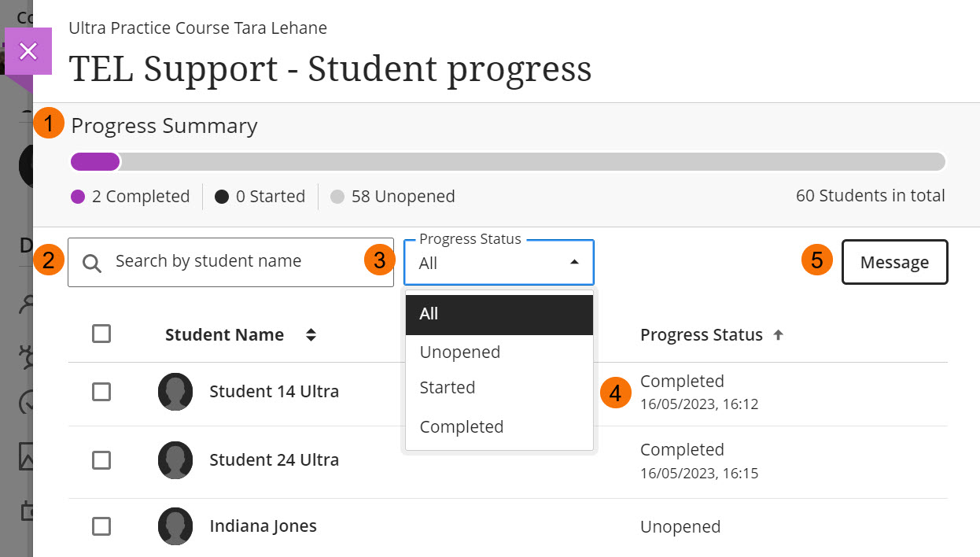Click the Progress Status column sort arrow

pos(777,334)
